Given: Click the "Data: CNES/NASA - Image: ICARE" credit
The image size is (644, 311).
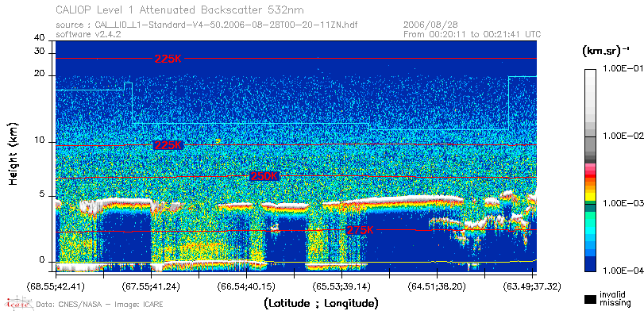Looking at the screenshot, I should coord(100,305).
